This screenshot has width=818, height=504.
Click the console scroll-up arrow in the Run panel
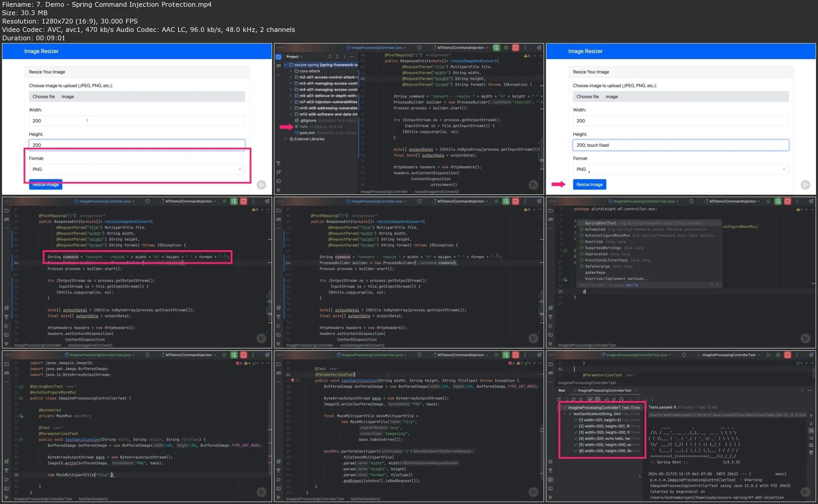click(x=811, y=416)
